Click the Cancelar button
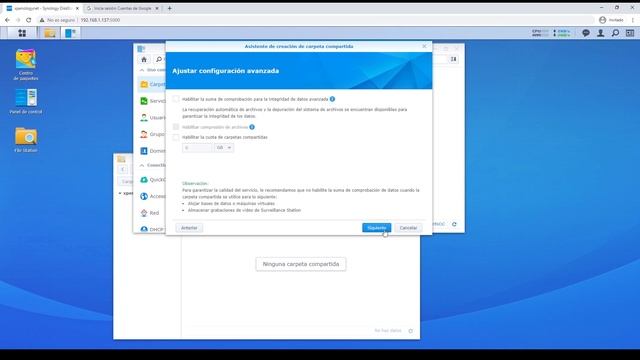Image resolution: width=640 pixels, height=360 pixels. 408,228
